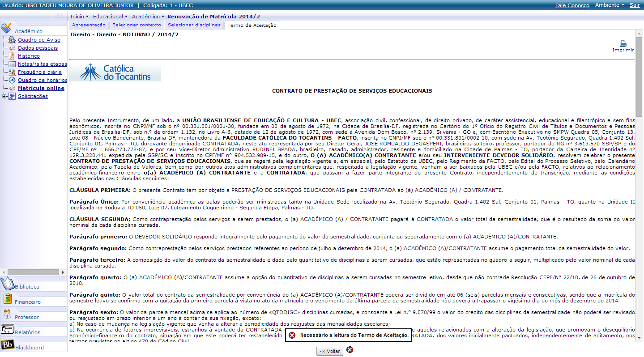Screen dimensions: 644x357
Task: Click the Dados pessoais icon
Action: pos(12,48)
